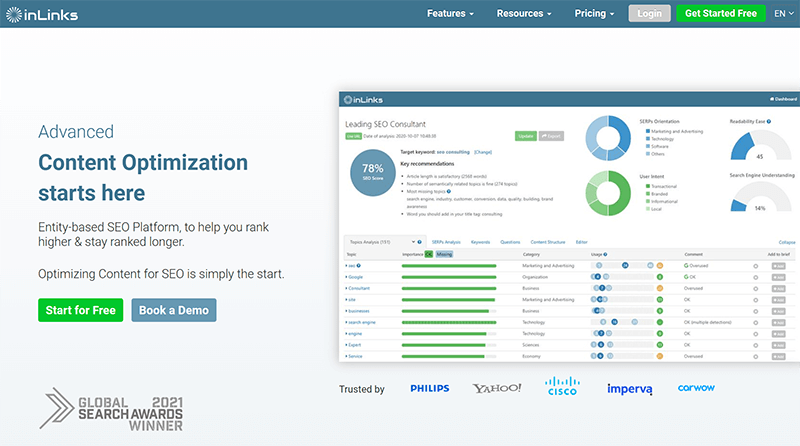800x446 pixels.
Task: Click the Search Engine Understanding gauge at 14%
Action: (x=760, y=197)
